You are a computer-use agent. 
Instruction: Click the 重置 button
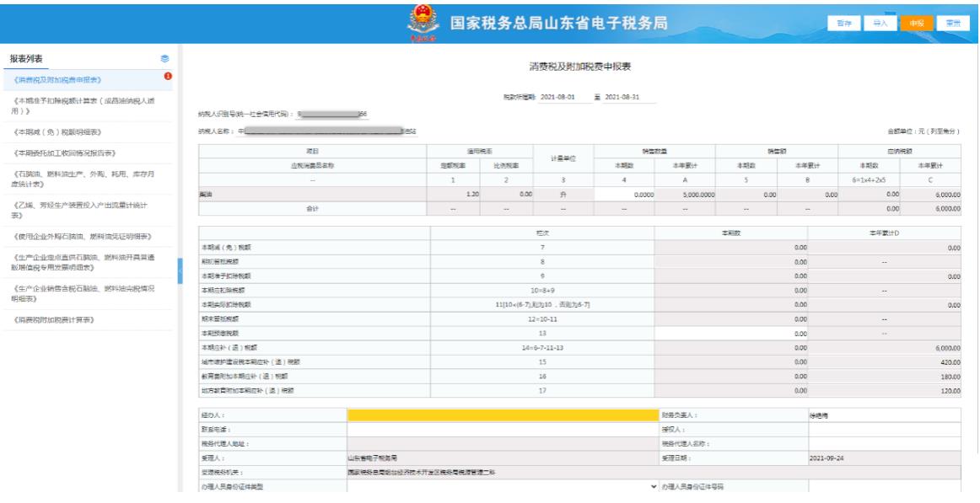pyautogui.click(x=952, y=24)
